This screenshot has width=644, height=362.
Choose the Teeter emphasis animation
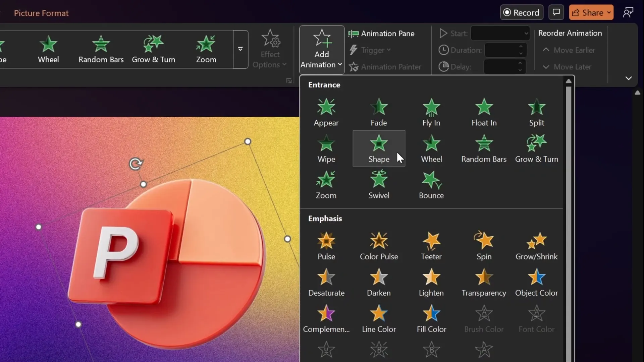tap(431, 246)
